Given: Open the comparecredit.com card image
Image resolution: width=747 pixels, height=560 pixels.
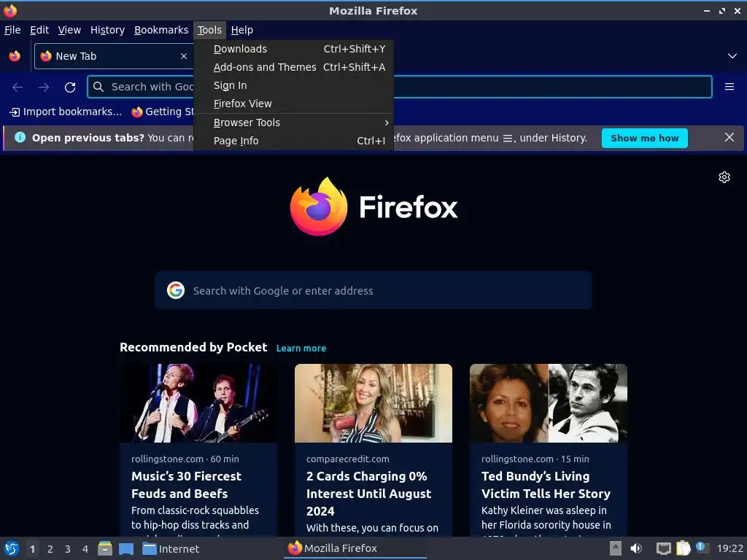Looking at the screenshot, I should (373, 403).
